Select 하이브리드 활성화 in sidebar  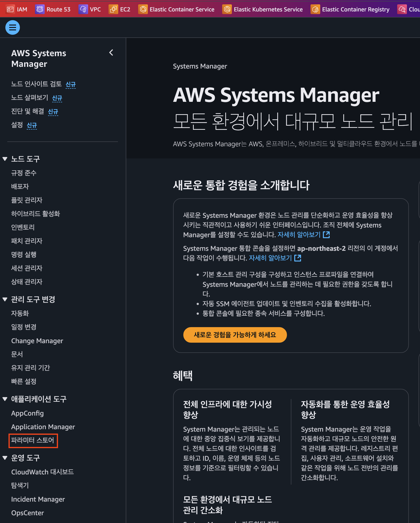coord(35,214)
